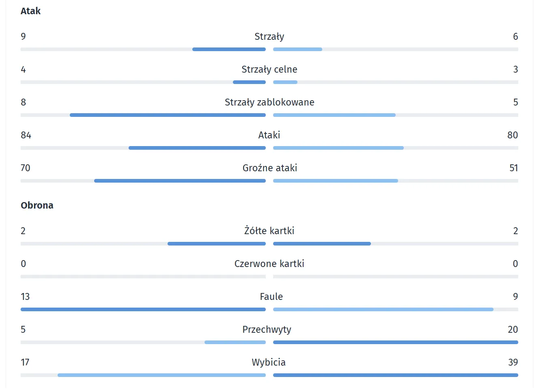Click the left Faule progress bar
The height and width of the screenshot is (392, 543).
point(143,310)
